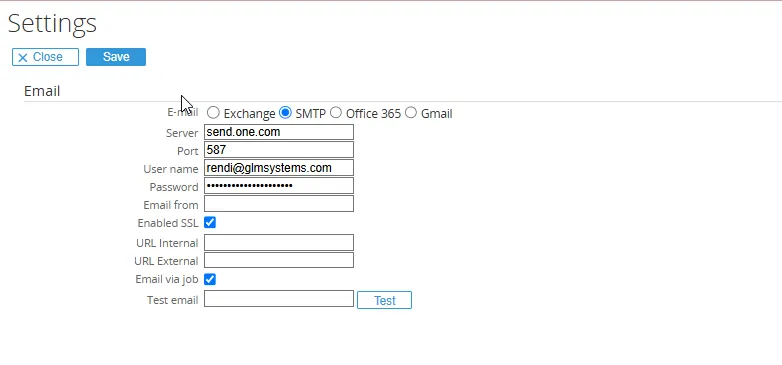The height and width of the screenshot is (365, 782).
Task: Save the email settings
Action: (116, 57)
